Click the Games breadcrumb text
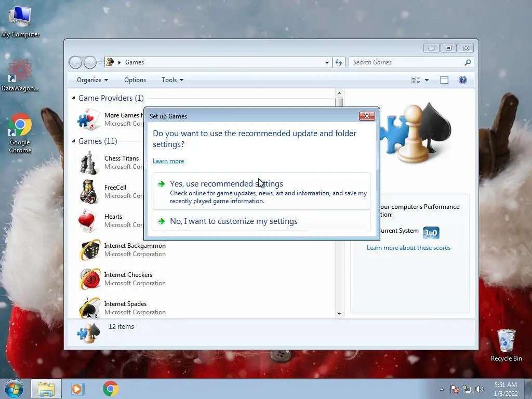 [135, 62]
